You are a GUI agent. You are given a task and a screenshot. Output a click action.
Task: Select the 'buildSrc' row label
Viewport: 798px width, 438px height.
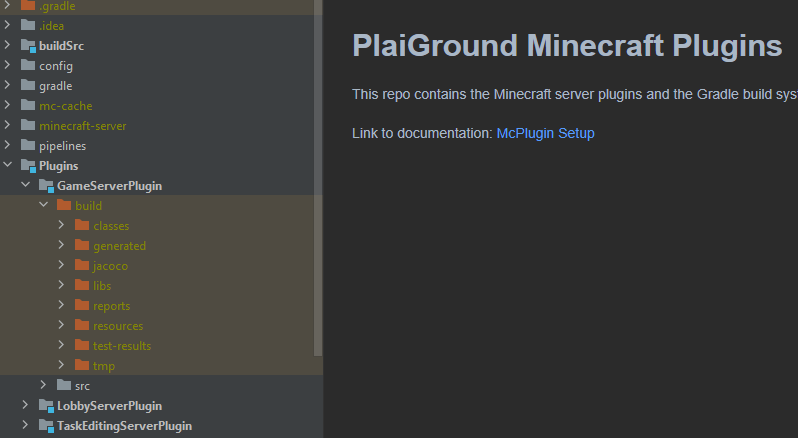62,46
